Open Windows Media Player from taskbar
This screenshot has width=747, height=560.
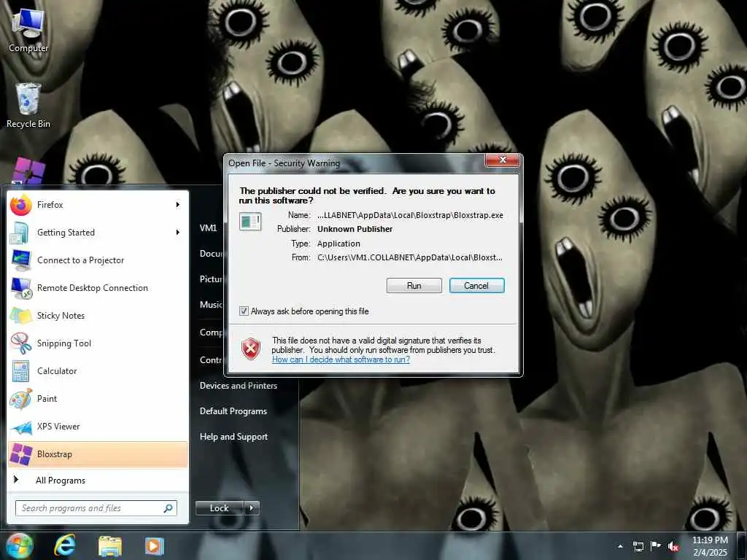(x=154, y=545)
